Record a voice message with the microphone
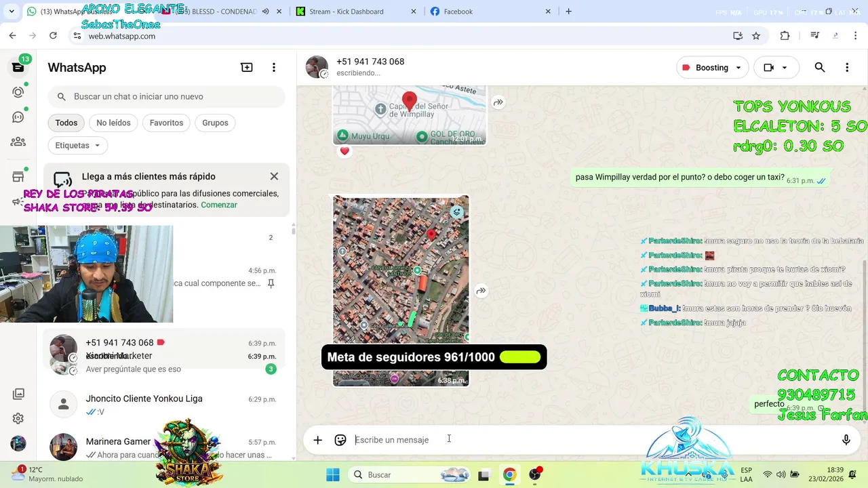The image size is (868, 488). click(x=846, y=440)
